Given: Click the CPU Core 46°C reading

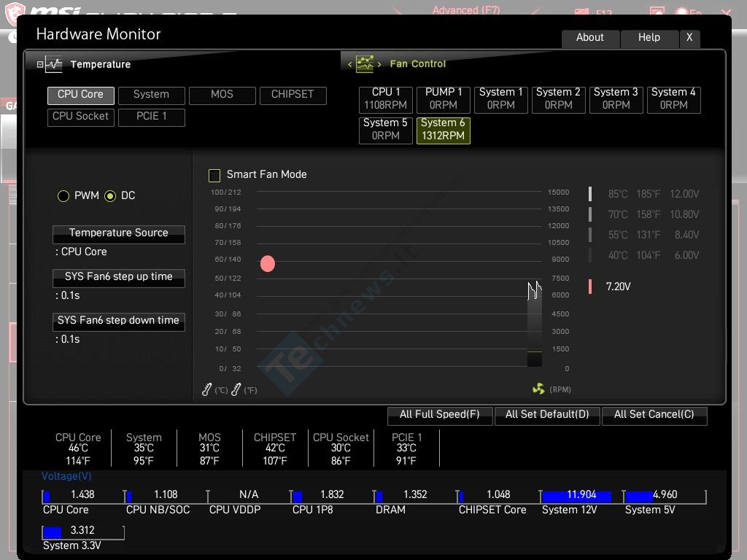Looking at the screenshot, I should tap(78, 448).
